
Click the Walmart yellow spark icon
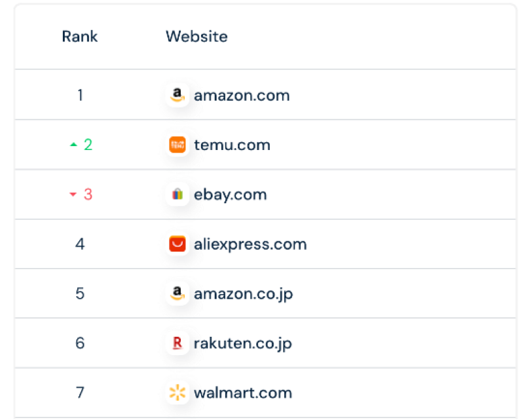178,392
